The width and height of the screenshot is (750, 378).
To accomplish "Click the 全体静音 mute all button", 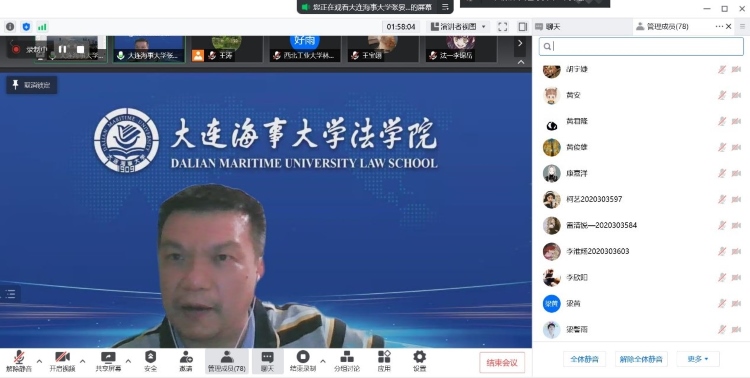I will tap(585, 359).
